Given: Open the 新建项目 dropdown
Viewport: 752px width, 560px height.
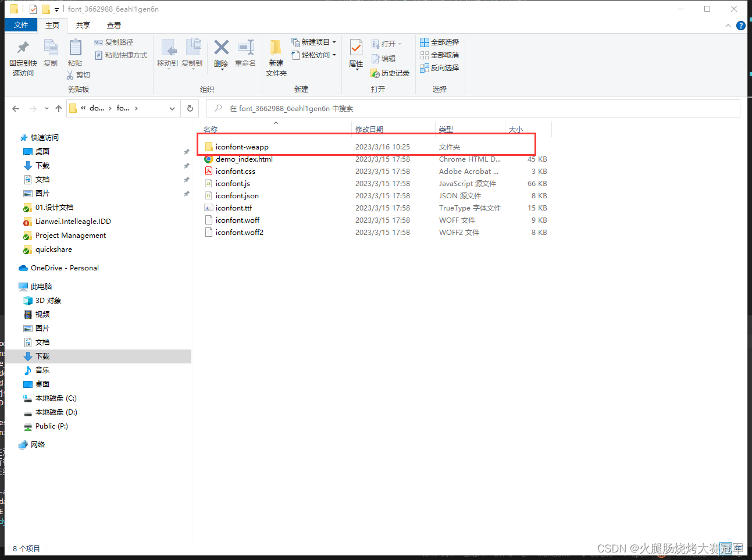Looking at the screenshot, I should click(x=313, y=42).
